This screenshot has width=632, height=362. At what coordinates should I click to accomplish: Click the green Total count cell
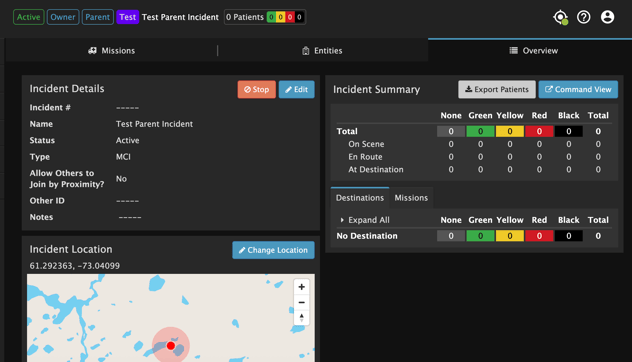480,131
